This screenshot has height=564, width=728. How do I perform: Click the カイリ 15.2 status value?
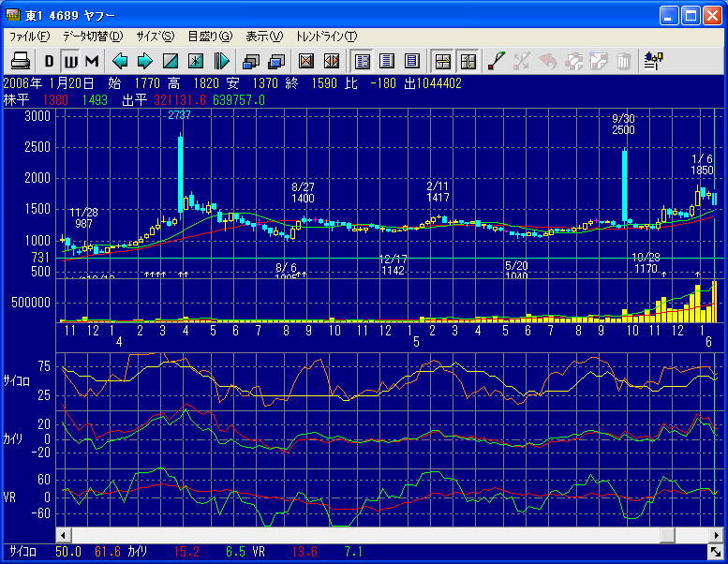pyautogui.click(x=186, y=552)
